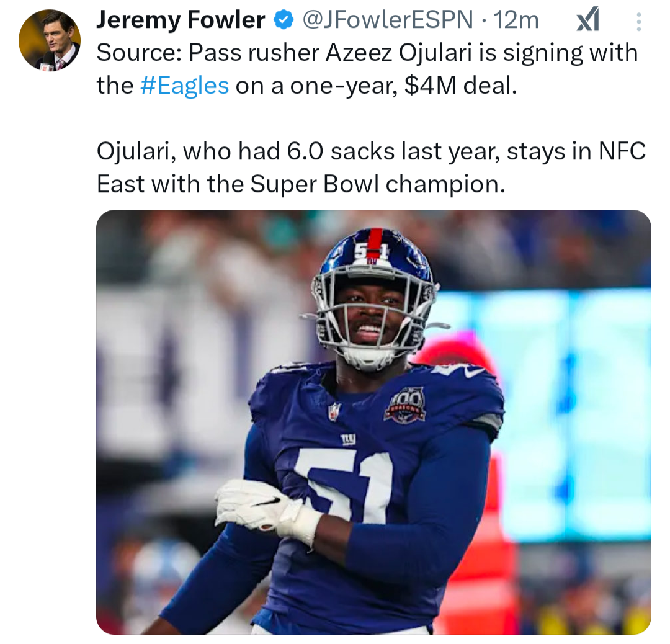This screenshot has width=670, height=644.
Task: Click the blue verified checkmark badge
Action: 283,20
